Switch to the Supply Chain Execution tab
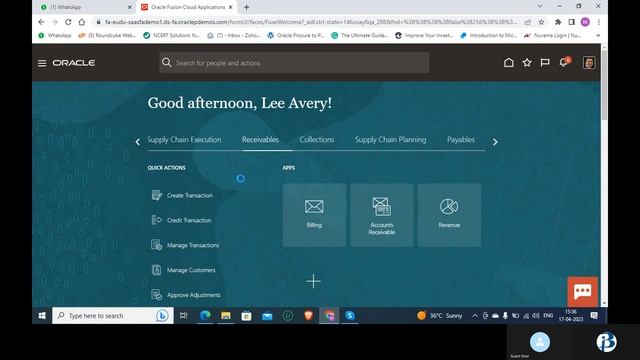This screenshot has width=640, height=360. (x=184, y=140)
